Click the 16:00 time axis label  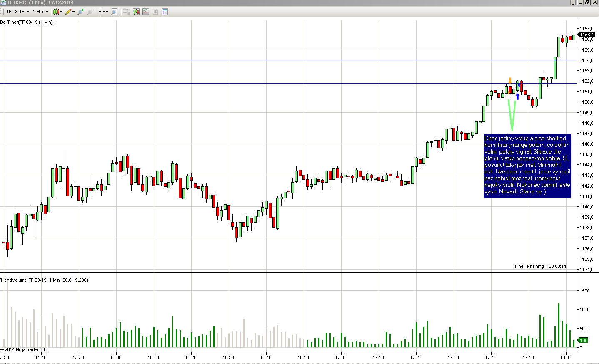coord(116,357)
